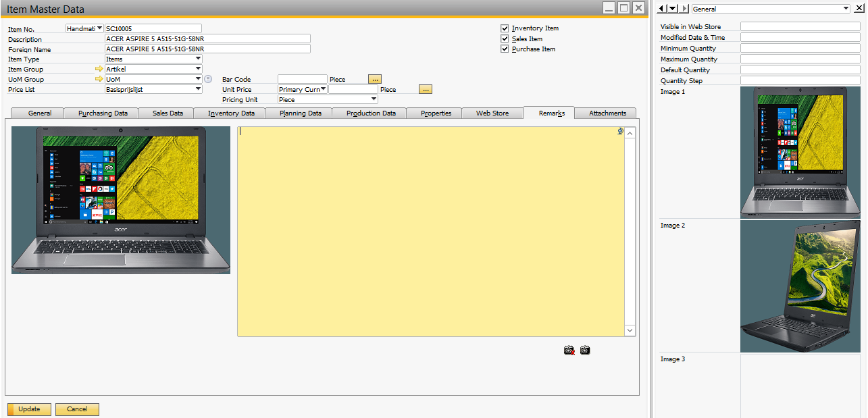
Task: Select the Production Data tab
Action: pyautogui.click(x=371, y=113)
